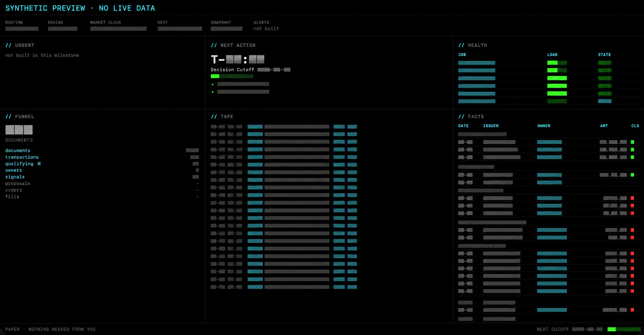The height and width of the screenshot is (335, 644).
Task: Click the RUNTIME status label
Action: click(14, 23)
